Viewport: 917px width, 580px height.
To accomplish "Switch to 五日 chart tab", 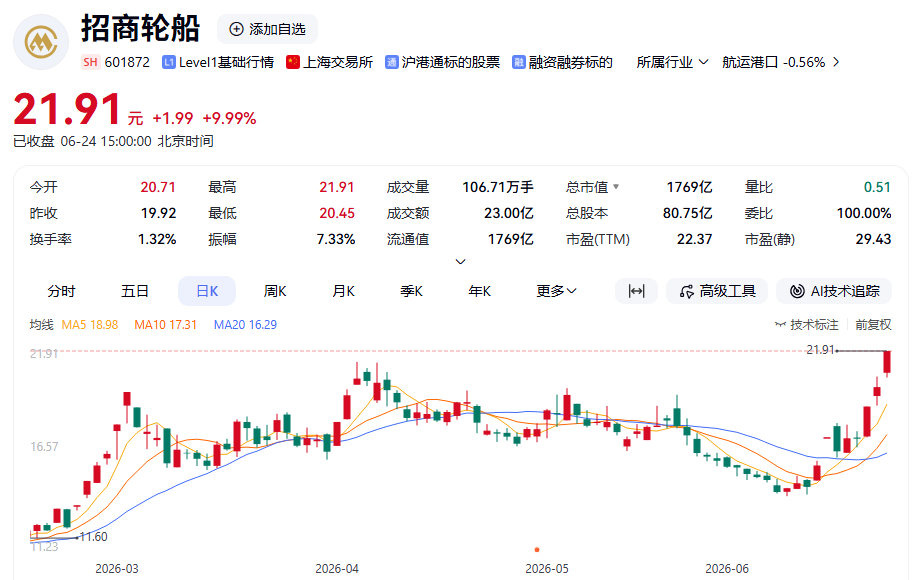I will click(135, 291).
